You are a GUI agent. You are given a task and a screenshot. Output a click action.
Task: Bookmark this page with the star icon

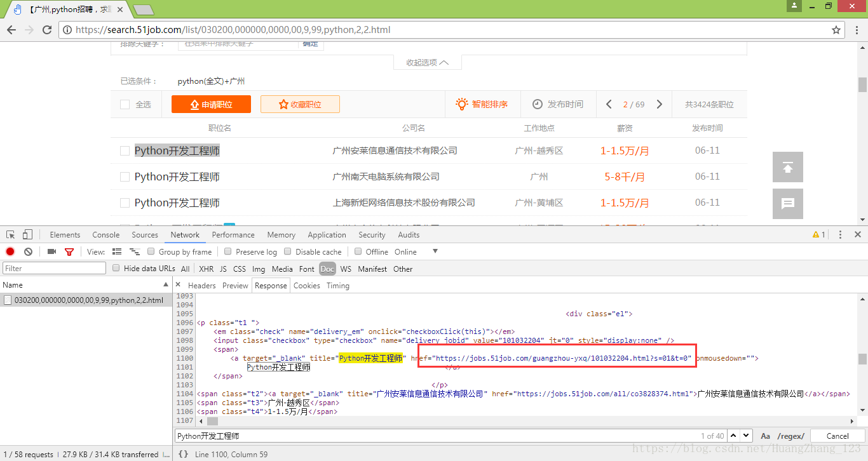[836, 30]
